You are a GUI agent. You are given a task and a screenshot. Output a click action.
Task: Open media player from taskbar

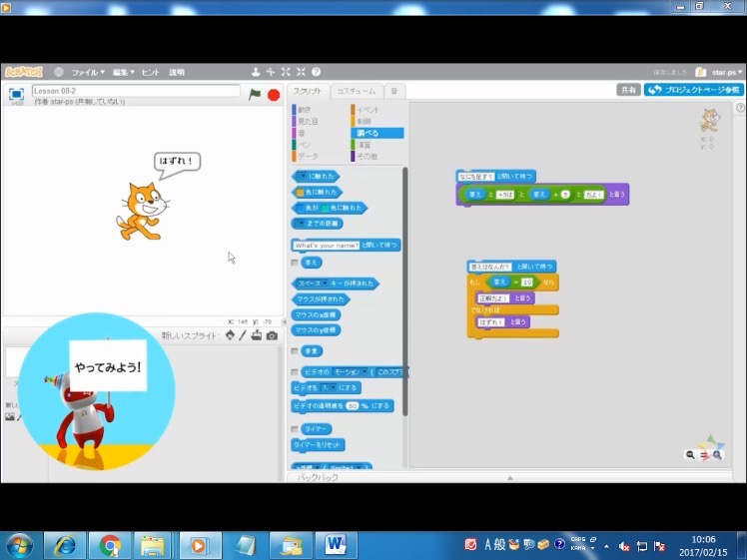point(199,545)
